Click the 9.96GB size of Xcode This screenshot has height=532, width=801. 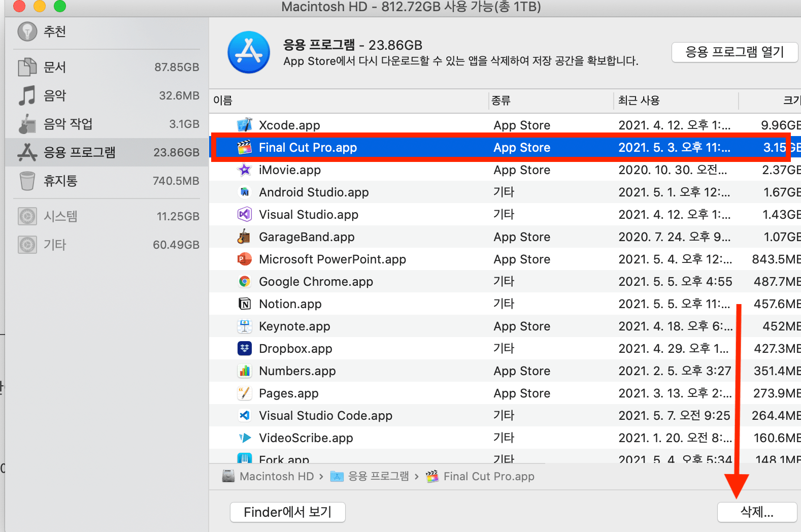pyautogui.click(x=781, y=125)
